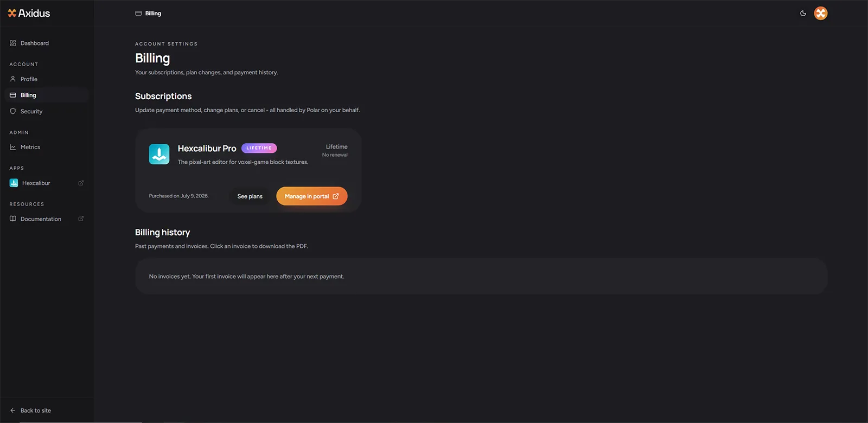
Task: Open the user avatar menu
Action: [821, 14]
